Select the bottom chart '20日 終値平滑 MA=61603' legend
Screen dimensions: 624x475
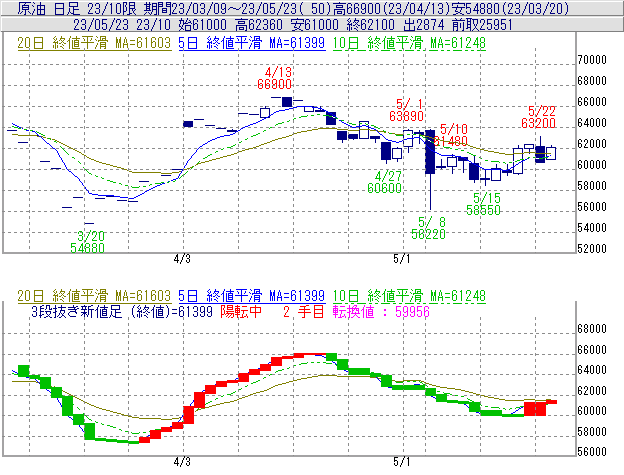[x=94, y=296]
